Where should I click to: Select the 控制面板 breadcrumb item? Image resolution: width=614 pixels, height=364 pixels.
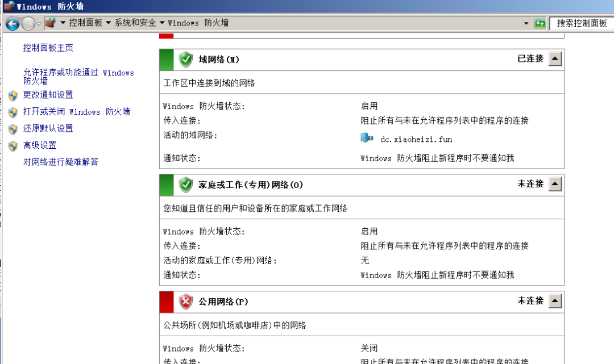[x=85, y=23]
